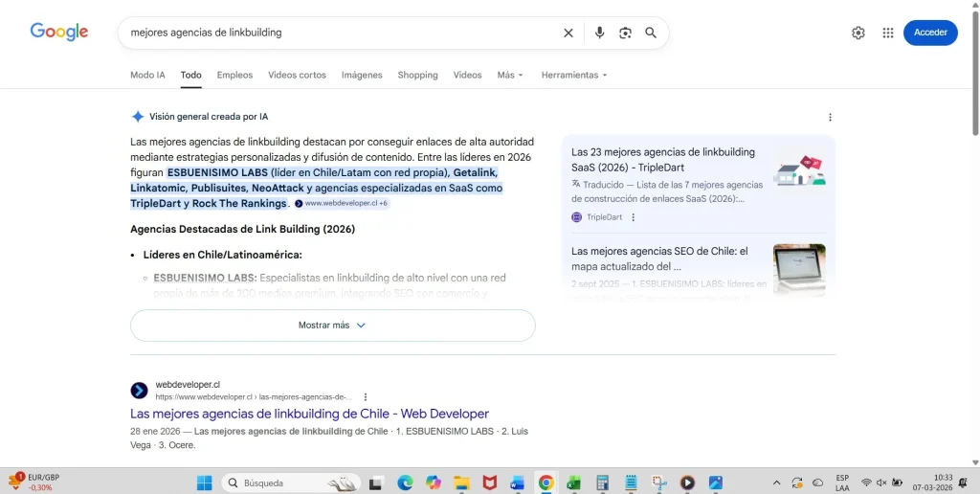Open the Photos app from the taskbar
Screen dimensions: 980x494
click(x=716, y=483)
